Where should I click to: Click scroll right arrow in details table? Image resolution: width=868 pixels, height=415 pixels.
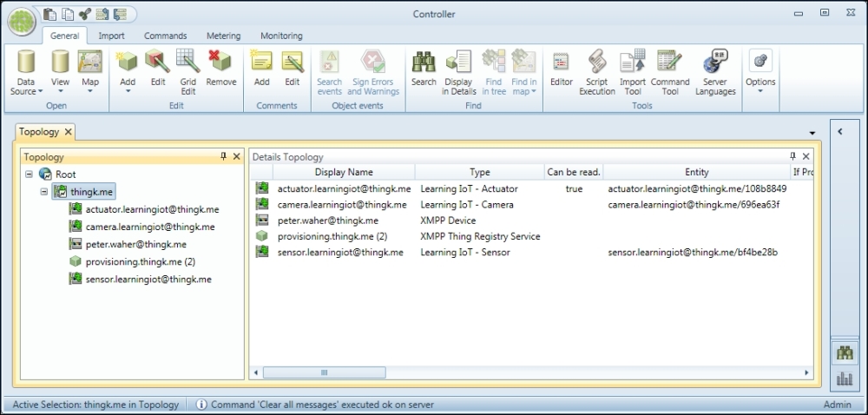tap(806, 373)
